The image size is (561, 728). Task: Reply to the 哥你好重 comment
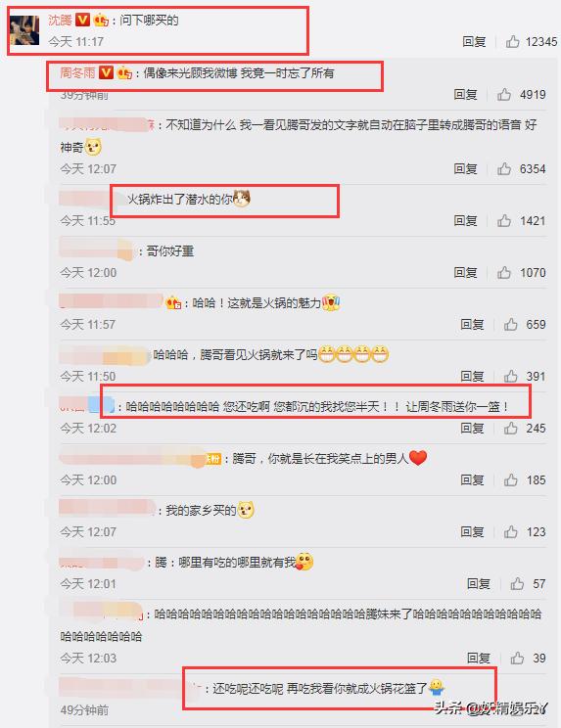pyautogui.click(x=466, y=273)
